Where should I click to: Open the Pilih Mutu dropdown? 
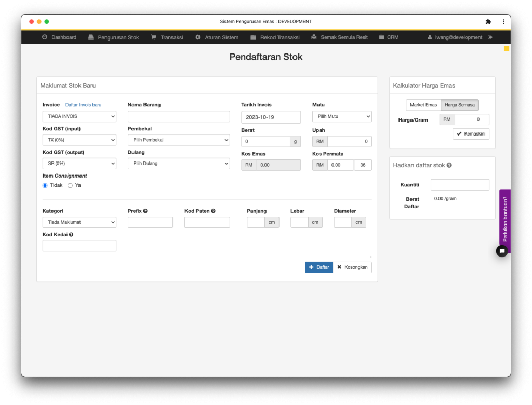(x=341, y=116)
